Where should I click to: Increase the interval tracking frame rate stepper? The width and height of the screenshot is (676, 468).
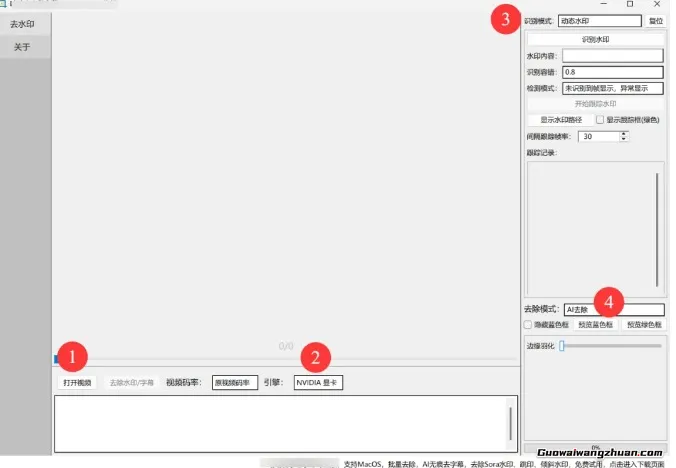point(624,133)
